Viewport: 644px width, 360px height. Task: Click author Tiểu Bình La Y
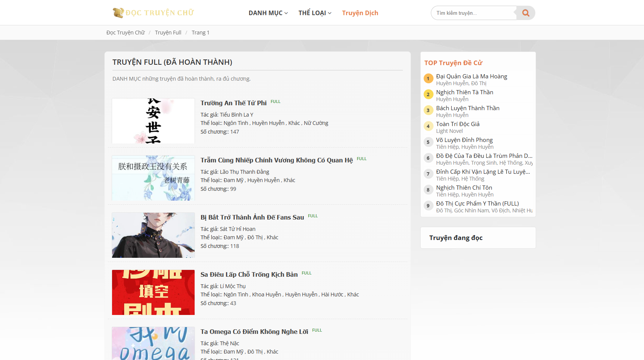coord(237,115)
